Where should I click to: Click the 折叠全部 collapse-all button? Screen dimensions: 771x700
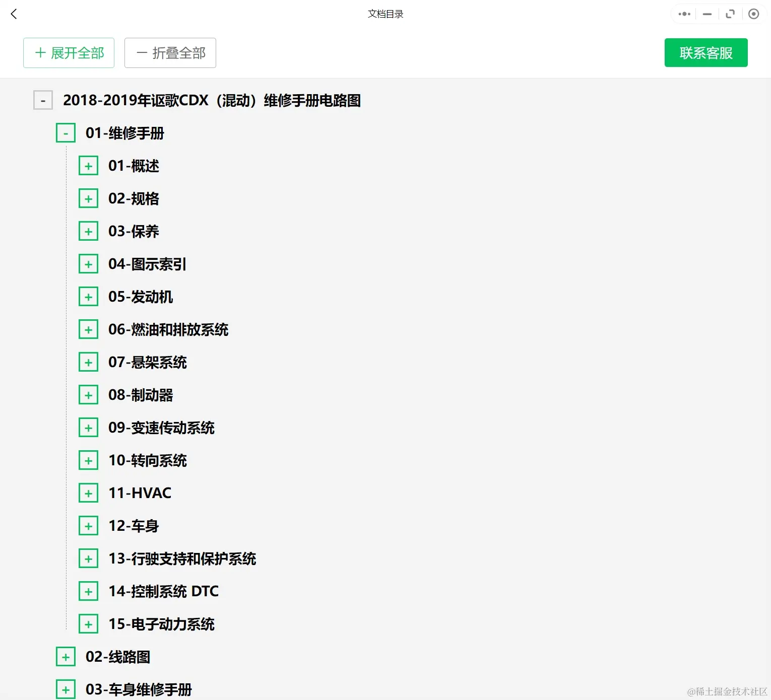pos(170,52)
